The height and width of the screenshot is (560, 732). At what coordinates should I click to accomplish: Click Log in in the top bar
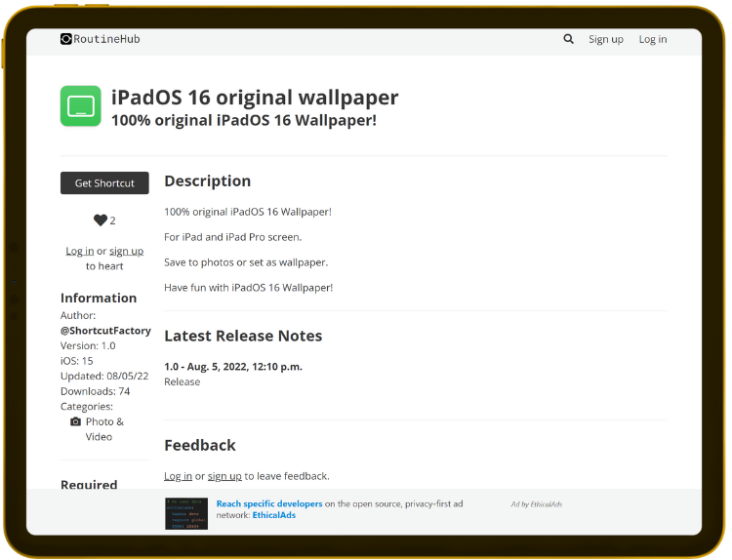(x=653, y=40)
